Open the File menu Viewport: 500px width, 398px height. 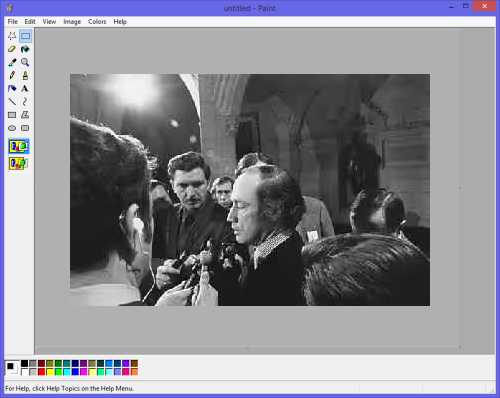coord(13,22)
